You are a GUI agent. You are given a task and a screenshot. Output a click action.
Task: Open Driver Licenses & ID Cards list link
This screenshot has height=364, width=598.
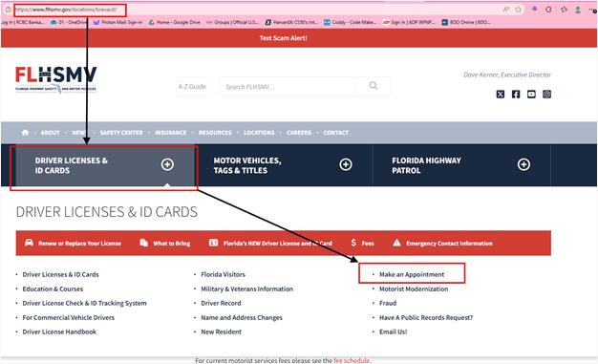60,274
